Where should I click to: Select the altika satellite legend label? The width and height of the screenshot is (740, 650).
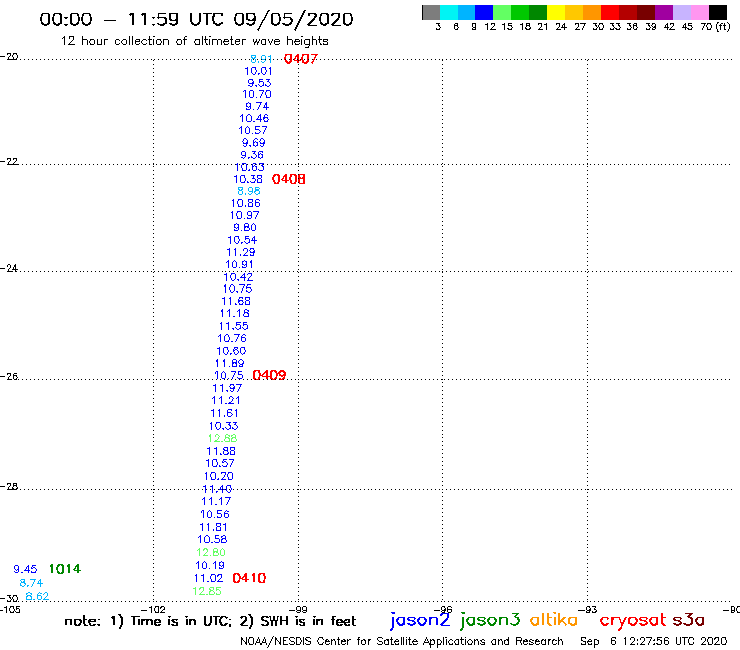tap(554, 620)
